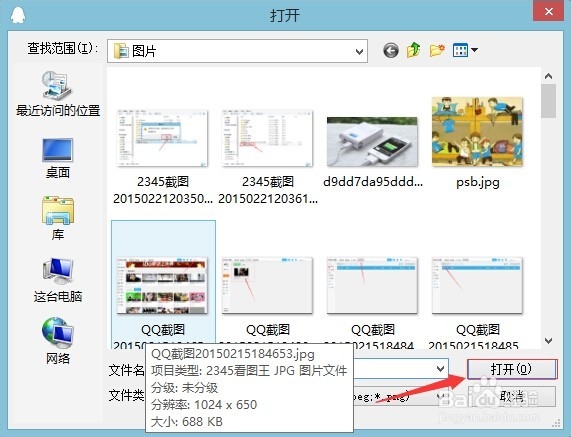
Task: Select 桌面 in the sidebar
Action: coord(58,159)
